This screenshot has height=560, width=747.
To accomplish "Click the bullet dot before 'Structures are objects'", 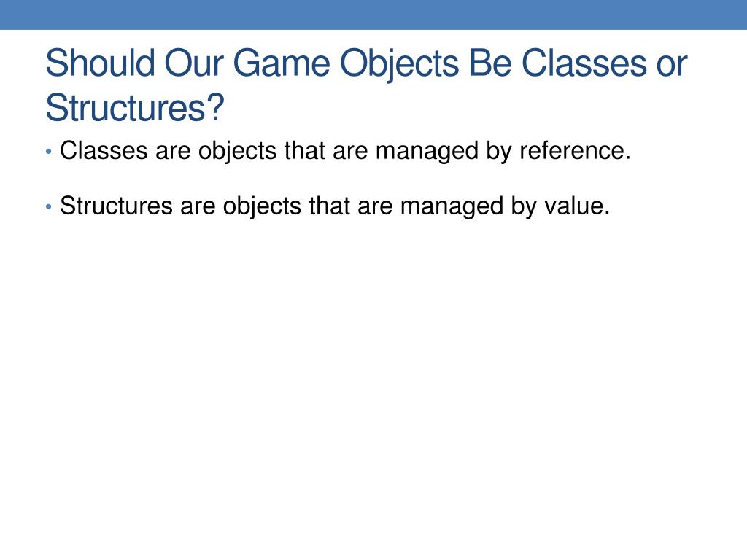I will point(49,207).
